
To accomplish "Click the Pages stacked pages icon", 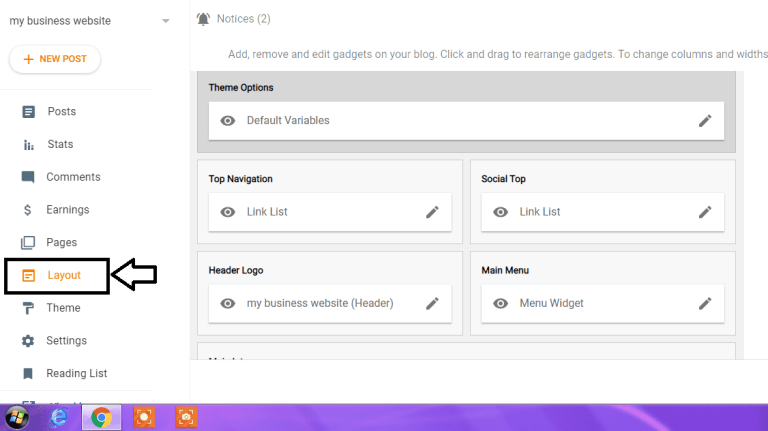I will tap(28, 242).
